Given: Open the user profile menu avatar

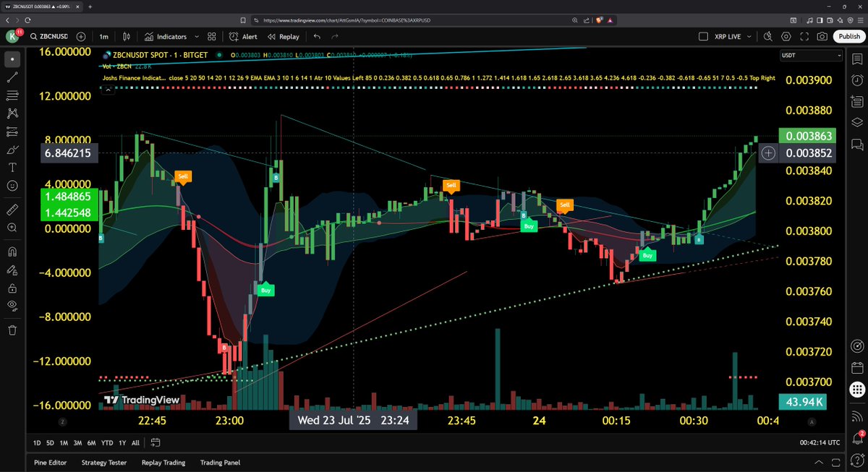Looking at the screenshot, I should point(13,36).
